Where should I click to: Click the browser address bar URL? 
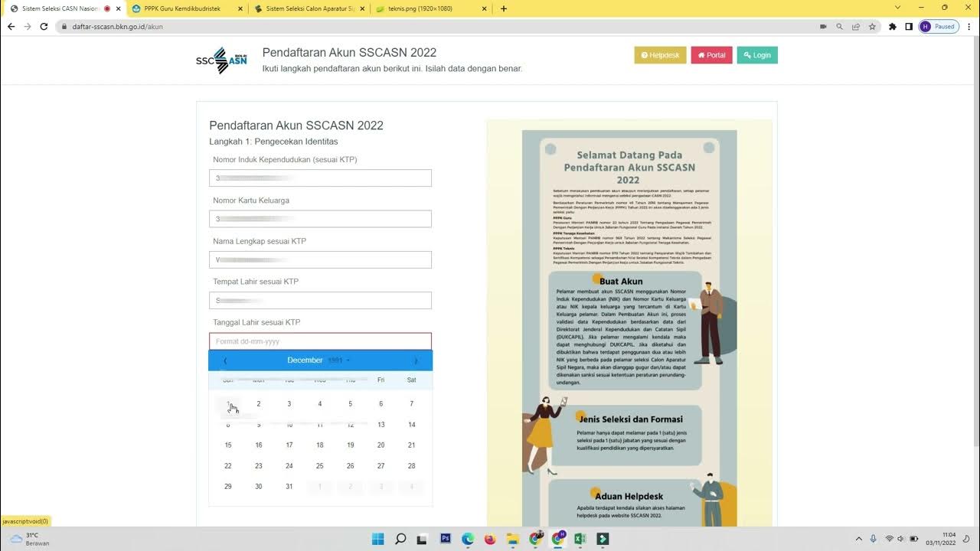117,26
